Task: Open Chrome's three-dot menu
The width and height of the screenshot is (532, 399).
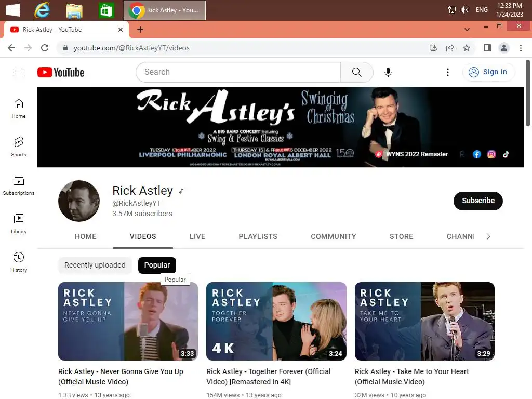Action: tap(521, 48)
